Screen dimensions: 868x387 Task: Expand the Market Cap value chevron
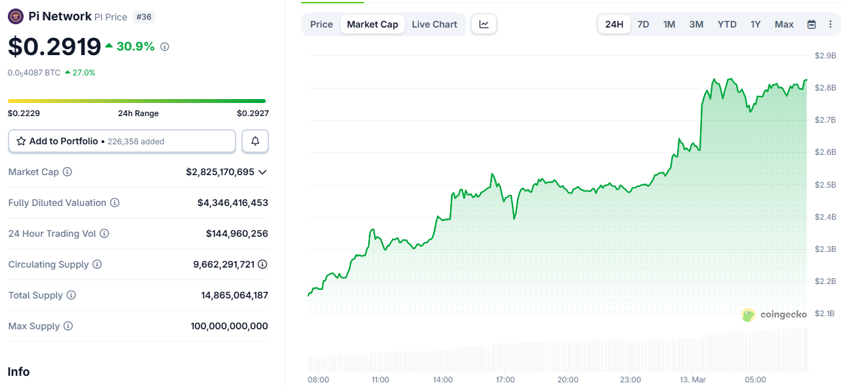tap(262, 172)
